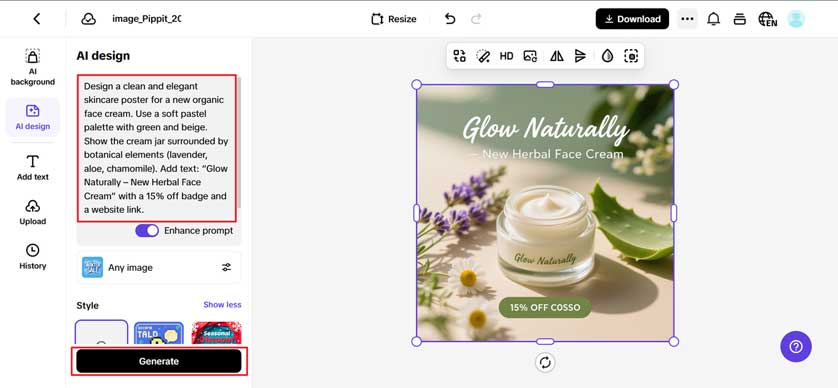Open the Upload panel
This screenshot has height=388, width=838.
pyautogui.click(x=33, y=212)
